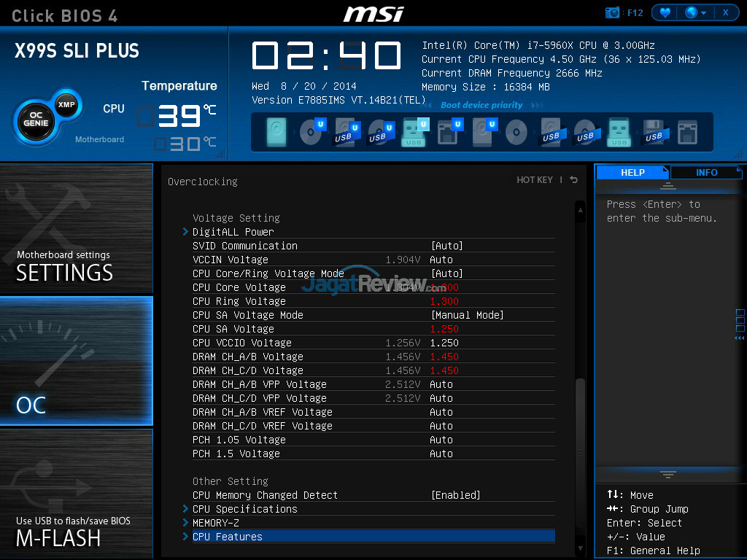Select the UEFI USB hard disk boot icon

click(347, 132)
